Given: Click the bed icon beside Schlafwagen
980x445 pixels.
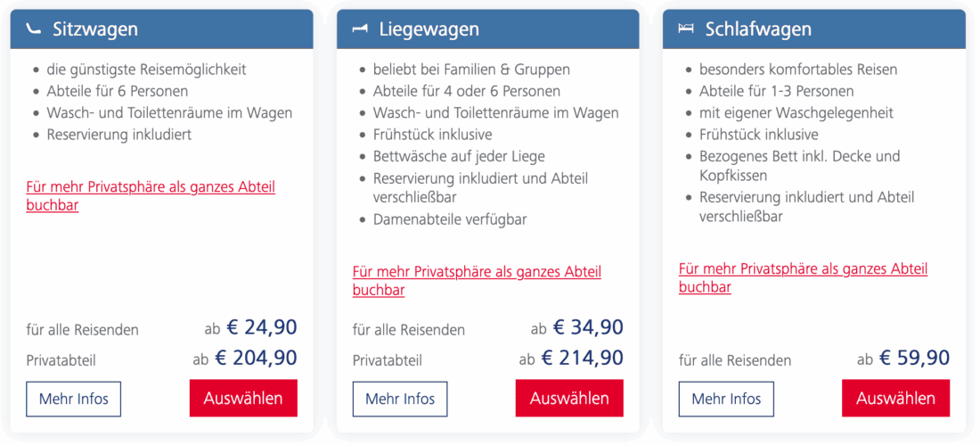Looking at the screenshot, I should coord(686,29).
